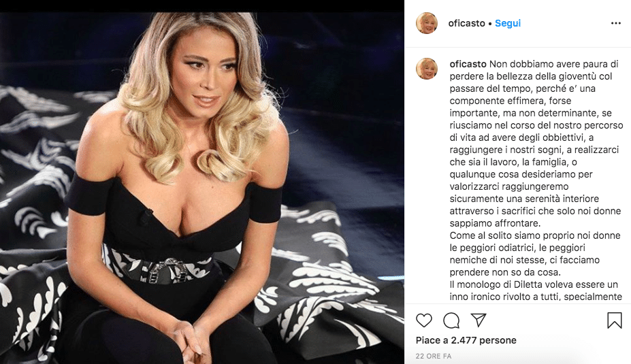This screenshot has width=631, height=364.
Task: View who liked via Piace a 2.477 persone
Action: (x=466, y=340)
